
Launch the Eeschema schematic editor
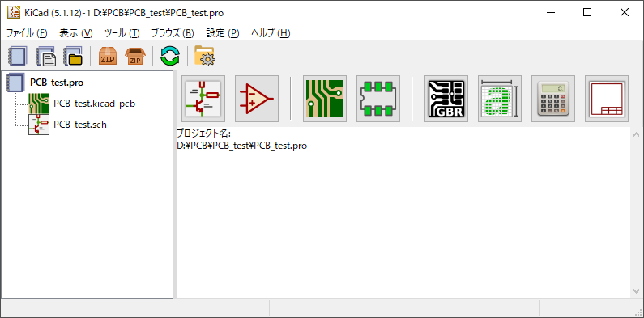(203, 99)
